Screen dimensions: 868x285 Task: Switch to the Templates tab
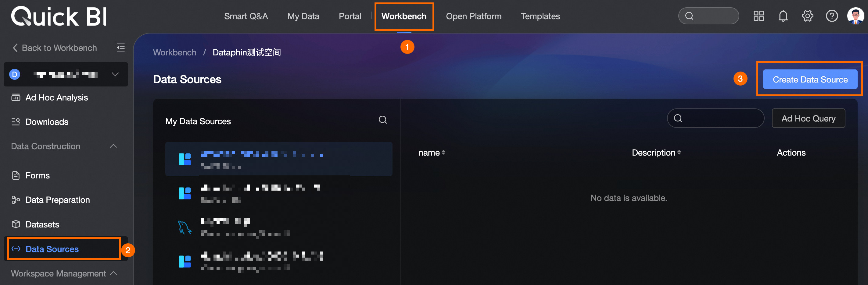[540, 16]
